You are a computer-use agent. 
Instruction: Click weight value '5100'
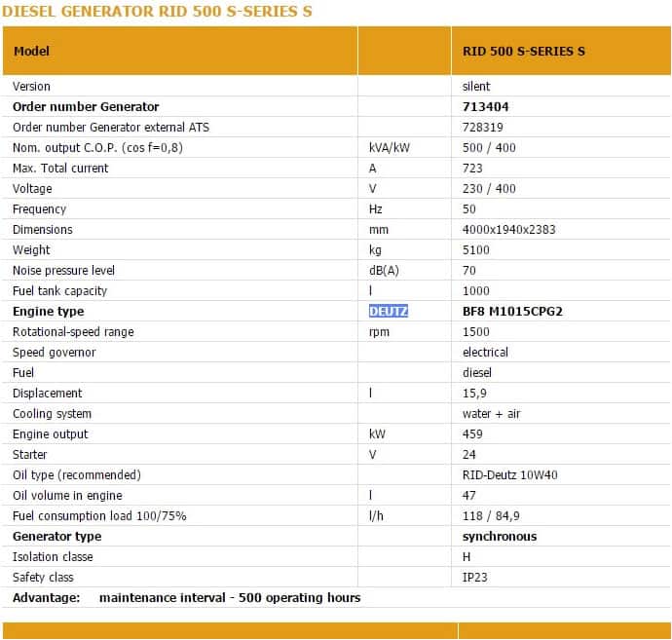475,250
